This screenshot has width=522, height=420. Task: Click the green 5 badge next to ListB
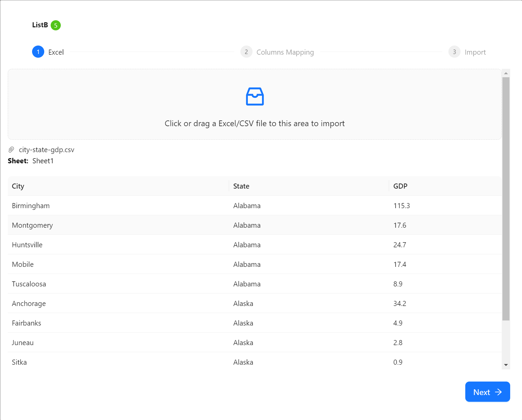coord(56,25)
